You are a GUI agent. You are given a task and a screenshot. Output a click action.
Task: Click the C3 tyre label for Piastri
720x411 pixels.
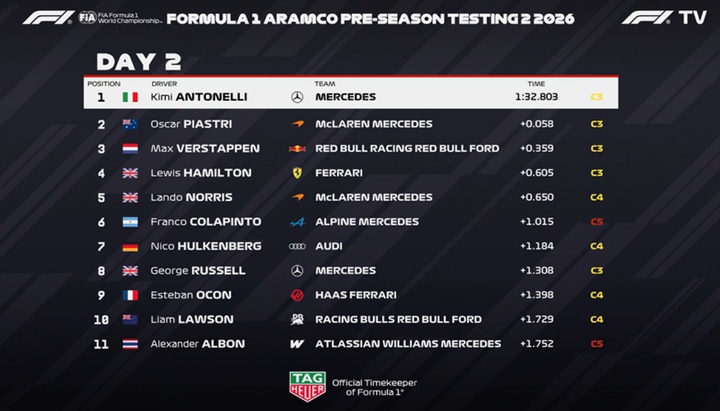(596, 124)
